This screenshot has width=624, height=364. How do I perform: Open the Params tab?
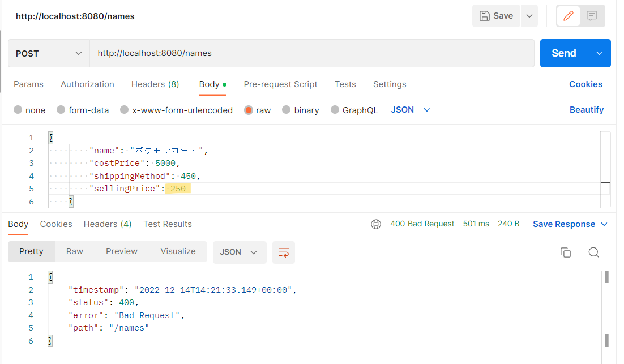click(x=28, y=84)
